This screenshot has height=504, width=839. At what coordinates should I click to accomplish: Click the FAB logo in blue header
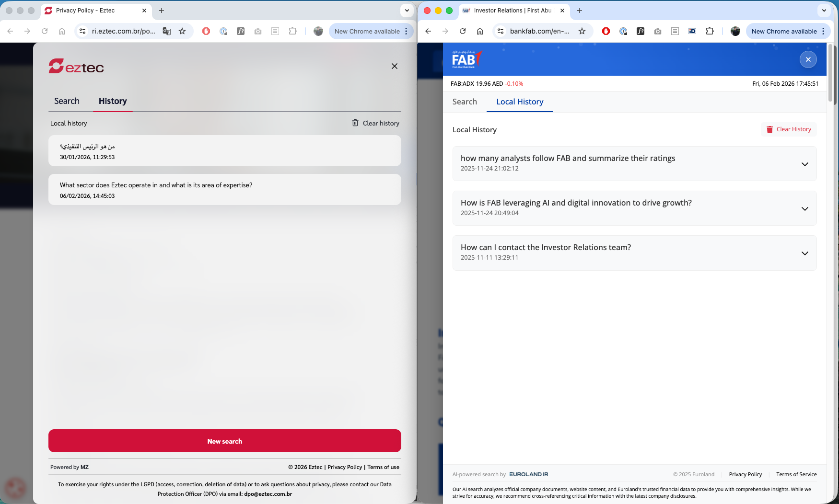tap(466, 59)
